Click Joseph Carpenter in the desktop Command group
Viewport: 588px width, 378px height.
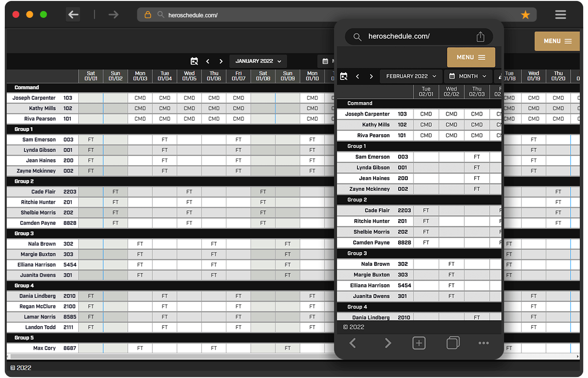(x=34, y=98)
